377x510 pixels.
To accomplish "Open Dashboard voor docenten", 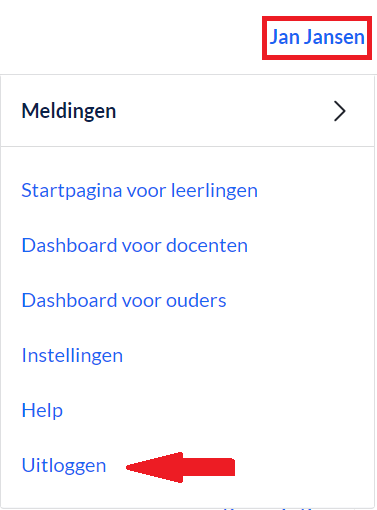I will click(134, 246).
